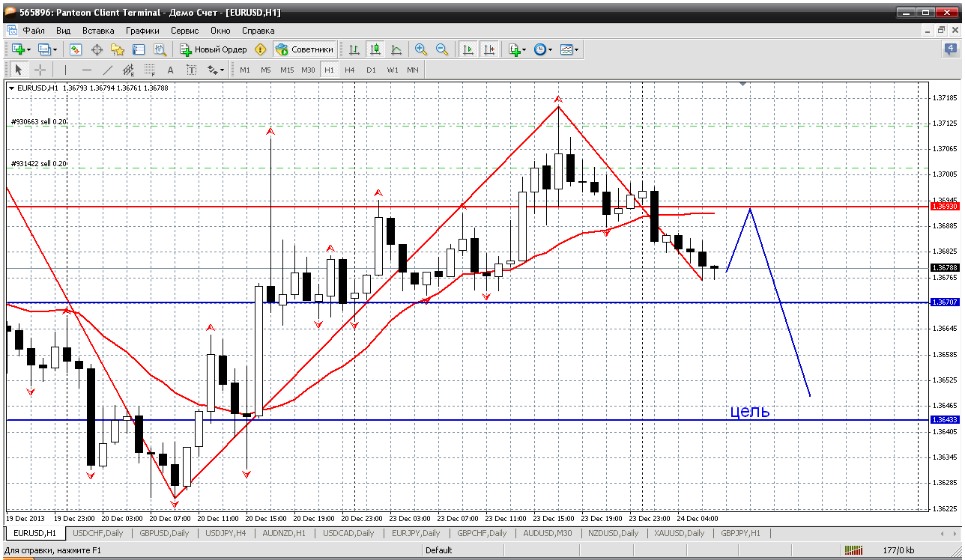
Task: Open the Strategy Tester icon
Action: [x=160, y=49]
